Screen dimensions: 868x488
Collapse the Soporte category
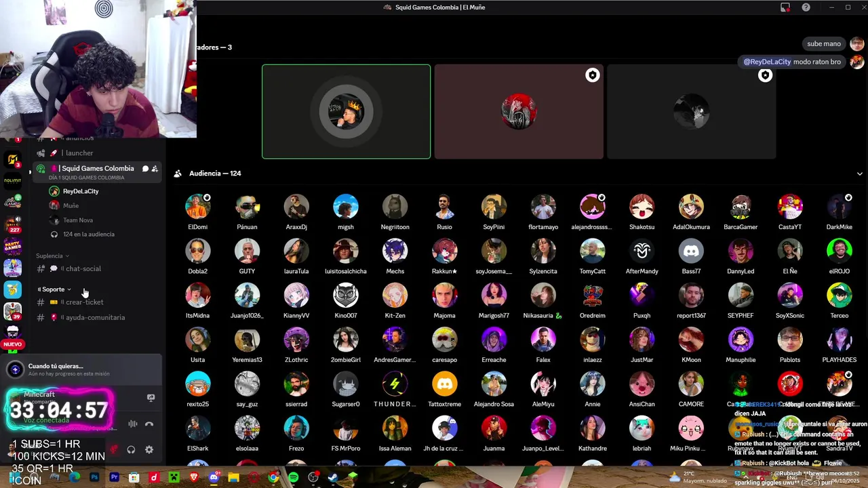tap(54, 289)
